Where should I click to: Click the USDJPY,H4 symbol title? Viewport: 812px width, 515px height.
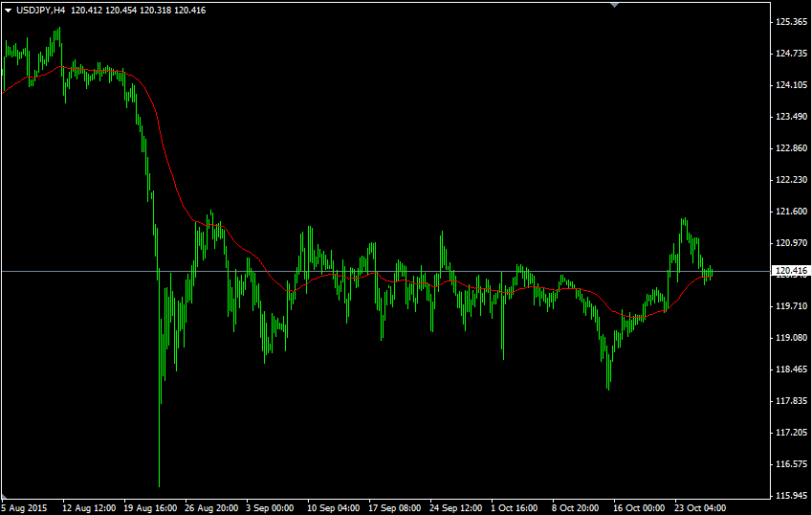click(x=40, y=11)
